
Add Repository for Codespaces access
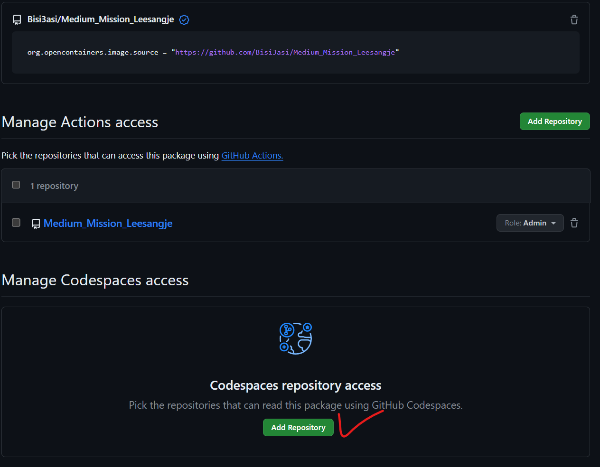[298, 427]
